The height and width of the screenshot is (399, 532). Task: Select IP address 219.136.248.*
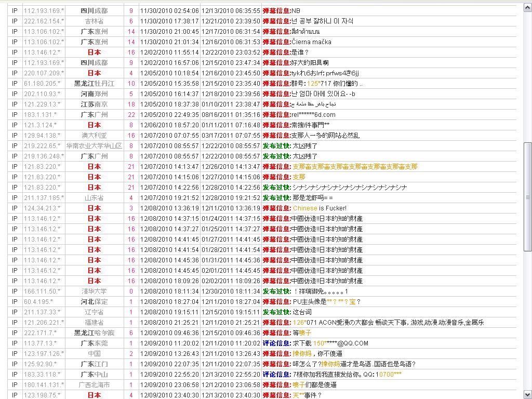44,156
